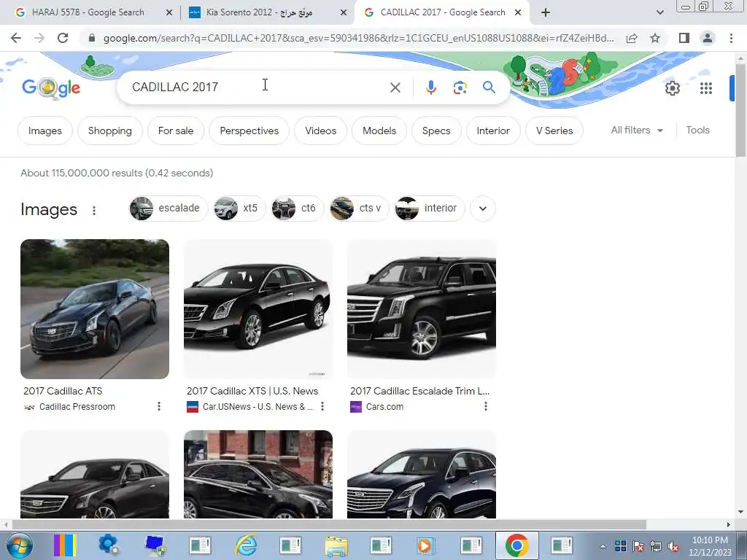The height and width of the screenshot is (560, 747).
Task: Filter images by interior chip
Action: pyautogui.click(x=430, y=209)
